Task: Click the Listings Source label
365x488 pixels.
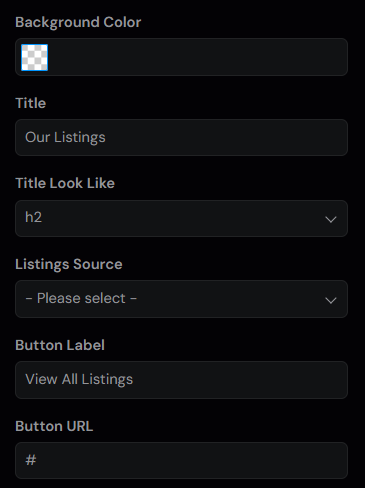Action: (x=69, y=264)
